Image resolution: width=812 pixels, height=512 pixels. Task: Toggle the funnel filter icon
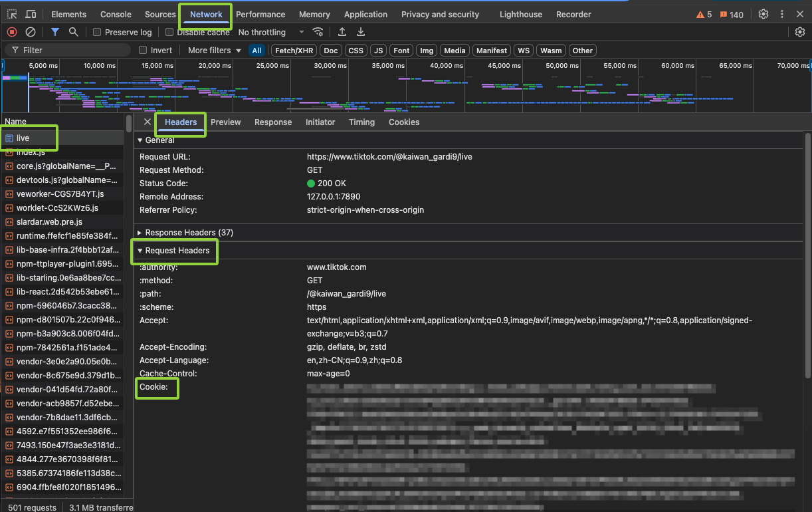[x=55, y=32]
